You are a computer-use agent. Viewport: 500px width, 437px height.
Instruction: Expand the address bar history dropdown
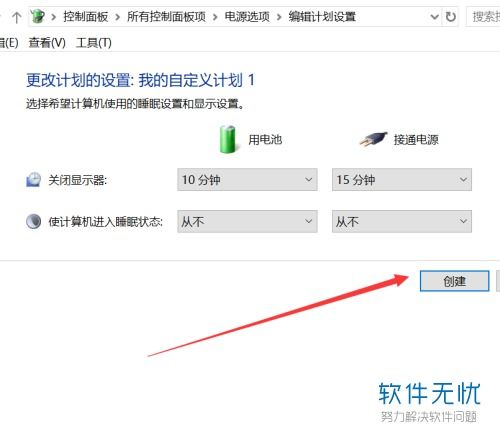pos(434,16)
